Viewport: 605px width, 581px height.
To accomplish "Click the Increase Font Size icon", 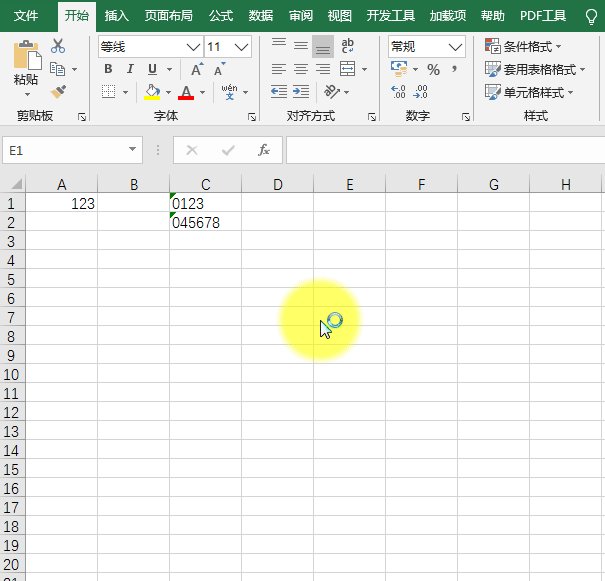I will pos(197,69).
